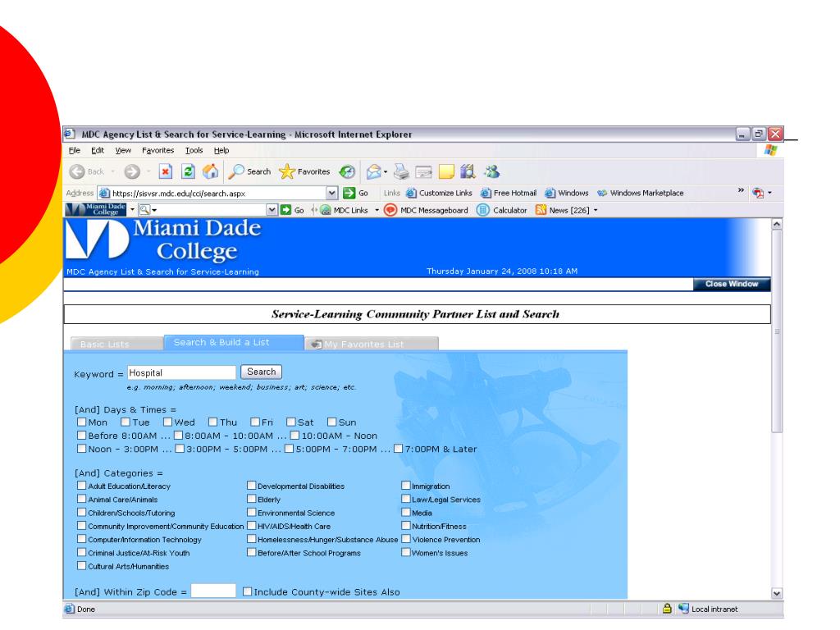Image resolution: width=840 pixels, height=630 pixels.
Task: Click the Adobe PDF toolbar icon
Action: [757, 193]
